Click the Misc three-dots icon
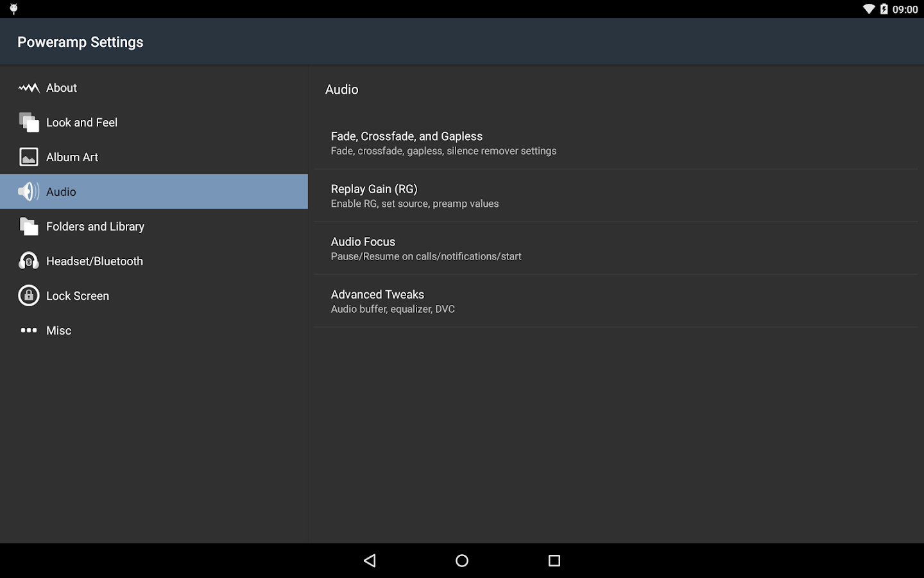 coord(29,330)
